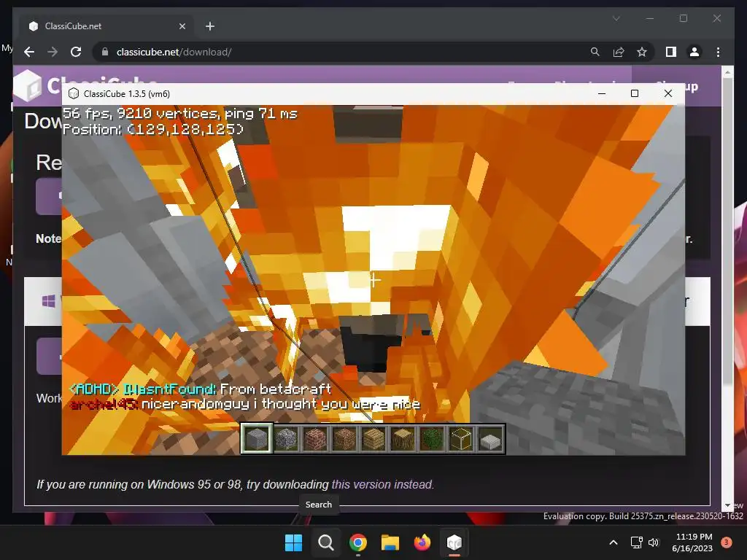Screen dimensions: 747x560
Task: Show hidden system tray icons
Action: [x=614, y=542]
